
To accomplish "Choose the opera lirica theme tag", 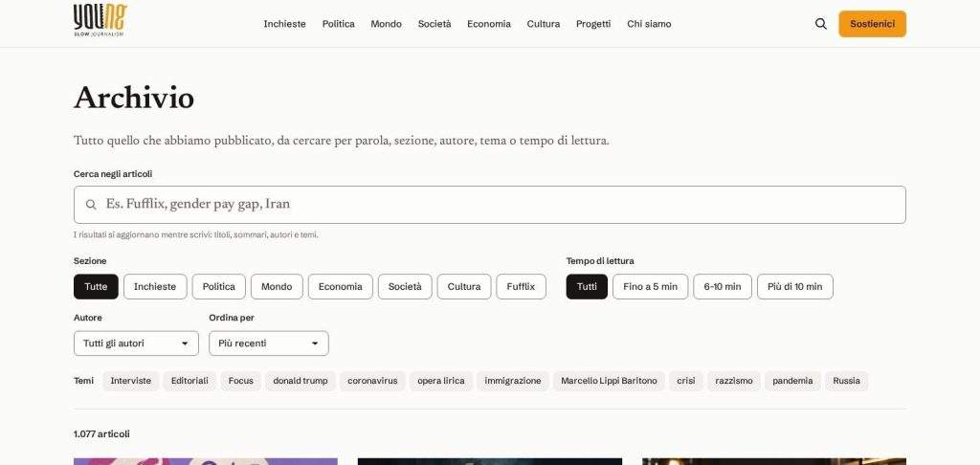I will (x=440, y=381).
